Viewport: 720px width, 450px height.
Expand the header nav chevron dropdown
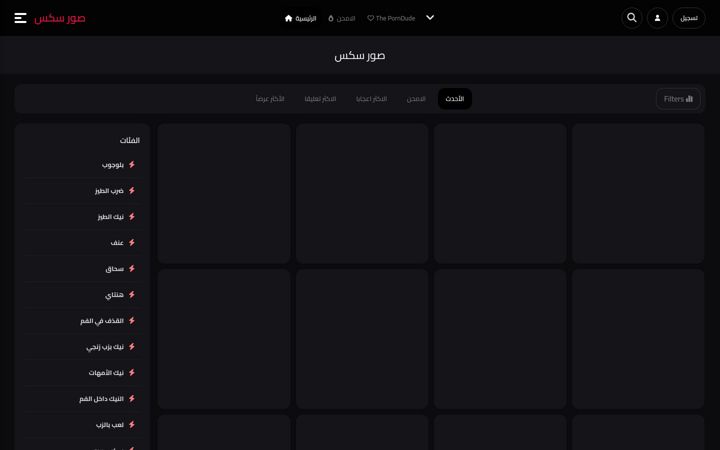[x=430, y=18]
